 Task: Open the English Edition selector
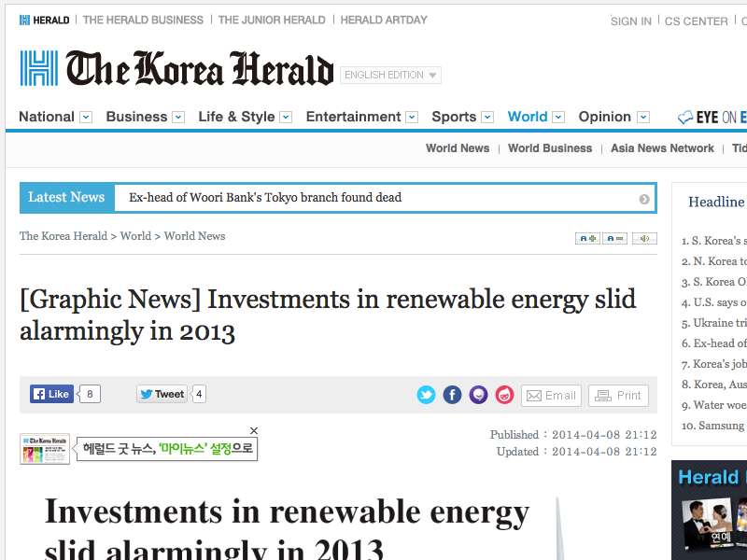pos(390,76)
